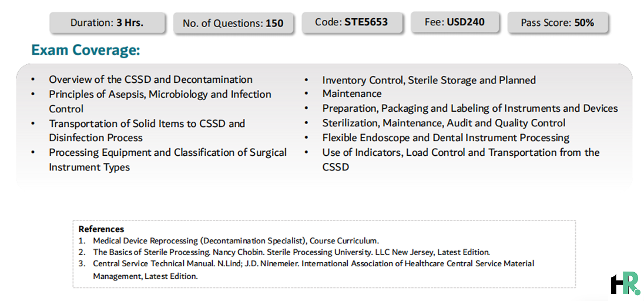Select the Principles of Asepsis topic

pos(160,102)
